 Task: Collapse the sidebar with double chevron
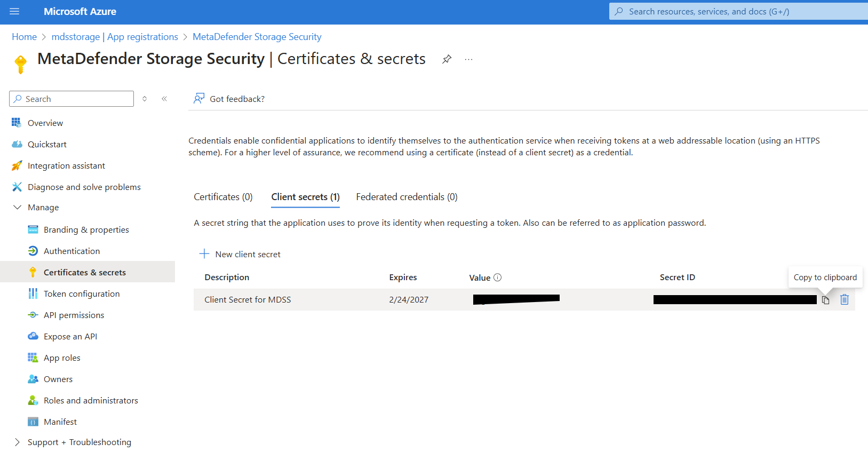[164, 99]
